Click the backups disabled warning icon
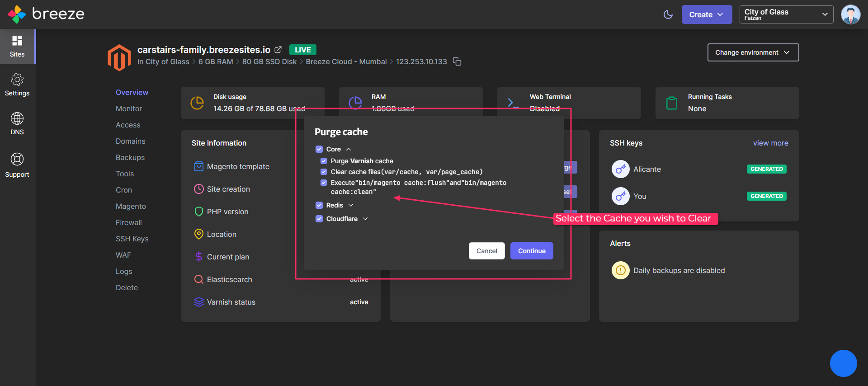868x386 pixels. pyautogui.click(x=620, y=270)
